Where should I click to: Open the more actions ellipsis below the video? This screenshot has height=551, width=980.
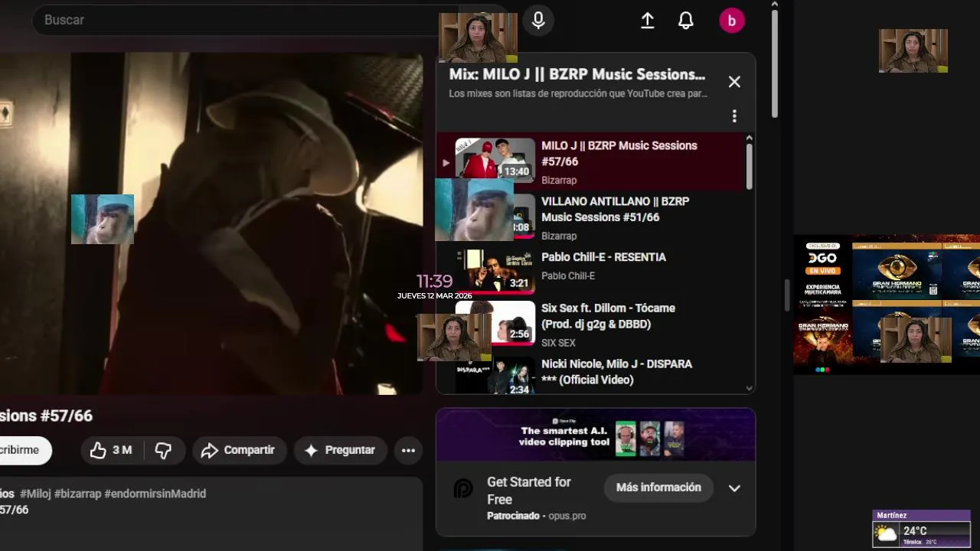click(x=409, y=450)
